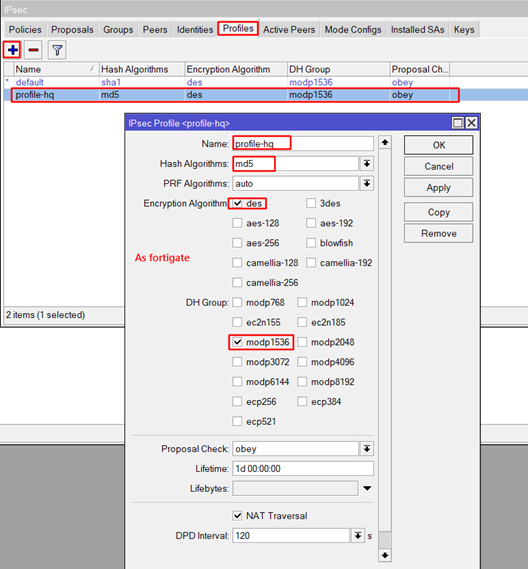Switch to Policies tab
The width and height of the screenshot is (528, 569).
pos(25,29)
